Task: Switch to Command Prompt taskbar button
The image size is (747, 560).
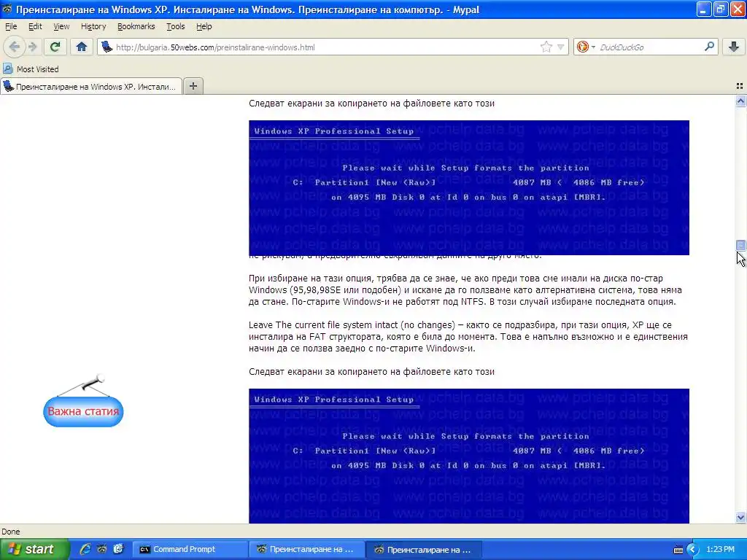Action: pos(189,550)
